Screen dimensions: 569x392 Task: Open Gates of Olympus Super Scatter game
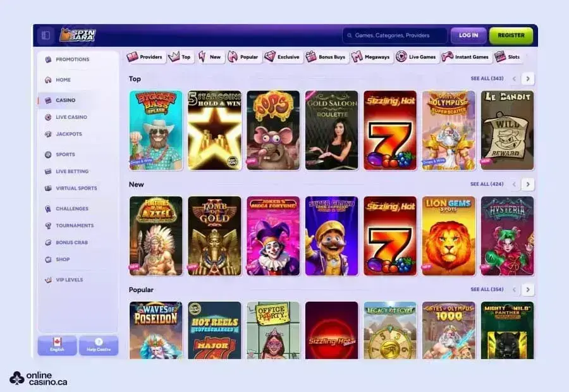click(449, 130)
